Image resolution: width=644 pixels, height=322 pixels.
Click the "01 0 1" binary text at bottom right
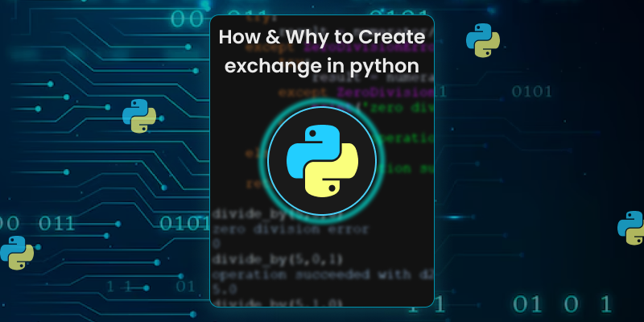(x=563, y=304)
